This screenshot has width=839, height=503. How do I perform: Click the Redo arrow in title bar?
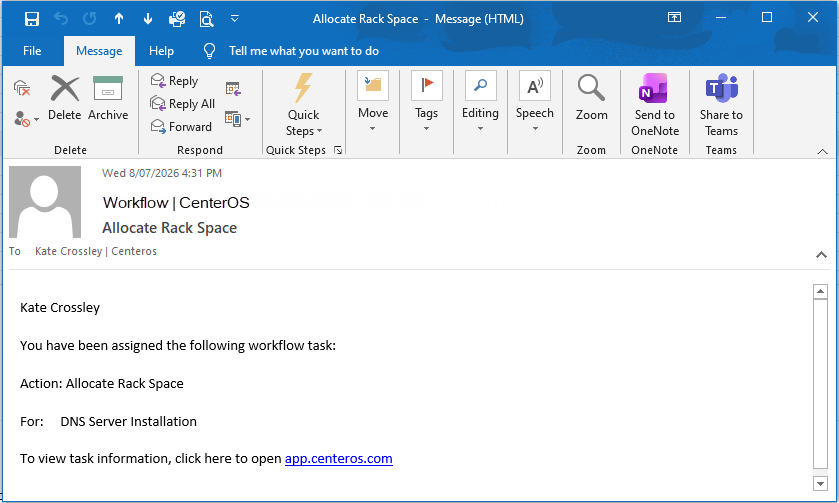pyautogui.click(x=89, y=19)
